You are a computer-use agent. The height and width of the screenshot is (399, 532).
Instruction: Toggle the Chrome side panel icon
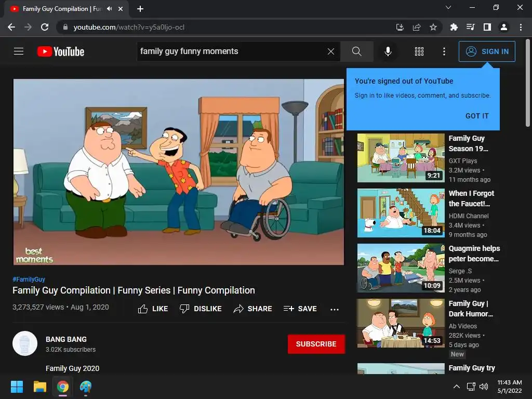click(487, 27)
